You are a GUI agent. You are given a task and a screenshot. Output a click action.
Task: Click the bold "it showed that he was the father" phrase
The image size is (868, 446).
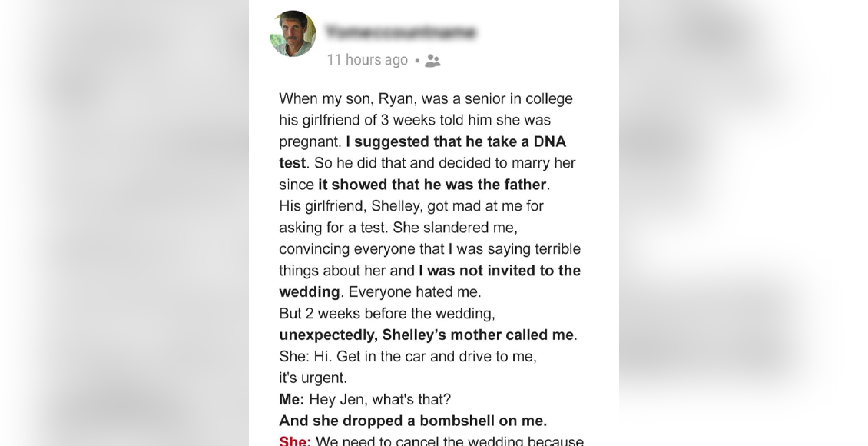click(432, 185)
